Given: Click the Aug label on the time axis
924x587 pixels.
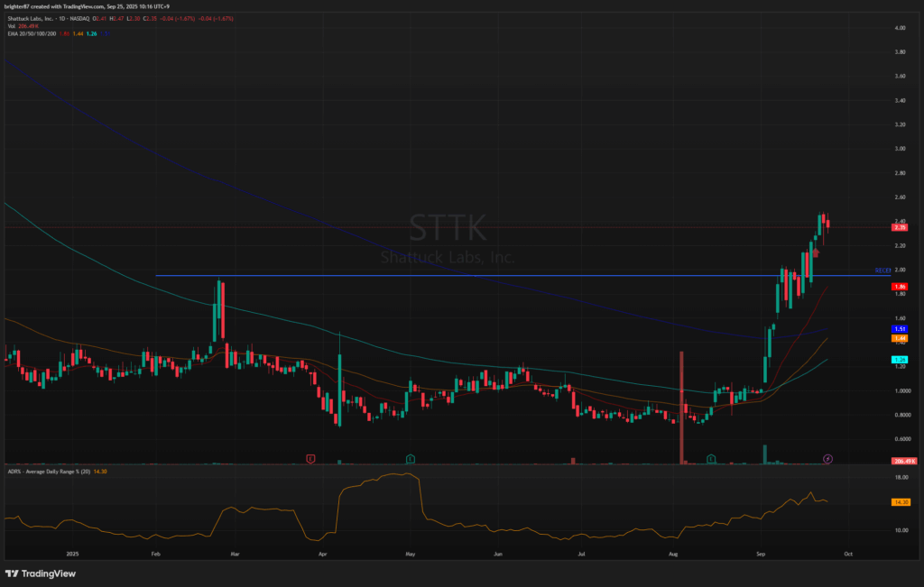Looking at the screenshot, I should coord(673,554).
